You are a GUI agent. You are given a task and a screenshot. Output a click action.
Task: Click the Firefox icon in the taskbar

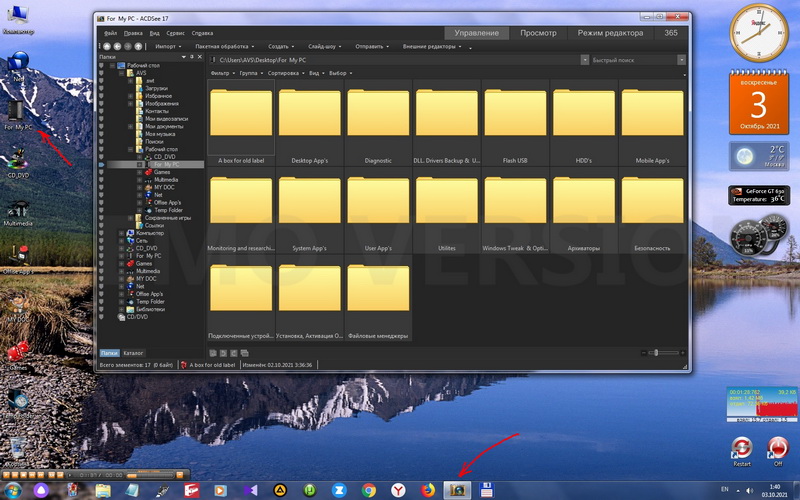coord(428,489)
